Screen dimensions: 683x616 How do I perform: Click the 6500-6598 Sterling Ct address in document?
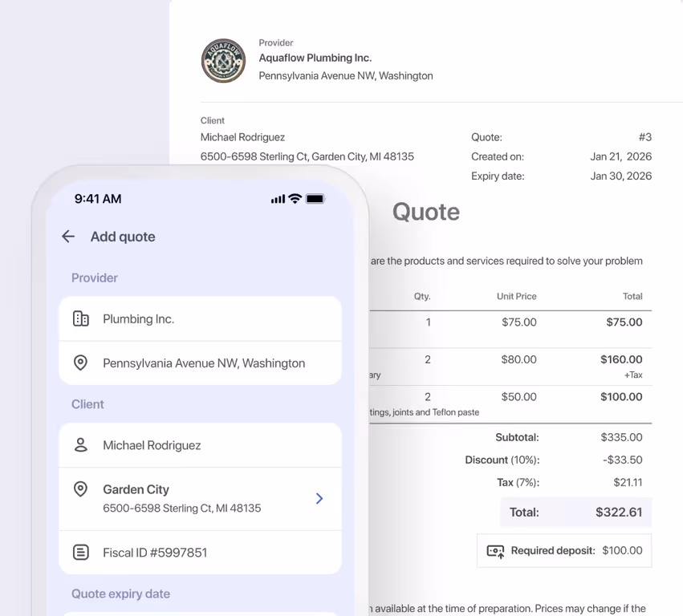click(x=307, y=156)
